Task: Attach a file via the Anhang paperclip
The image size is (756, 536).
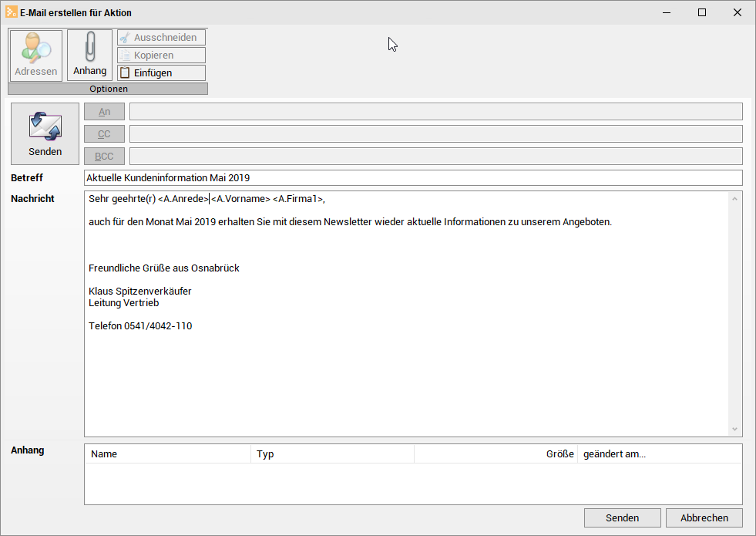Action: pyautogui.click(x=89, y=54)
